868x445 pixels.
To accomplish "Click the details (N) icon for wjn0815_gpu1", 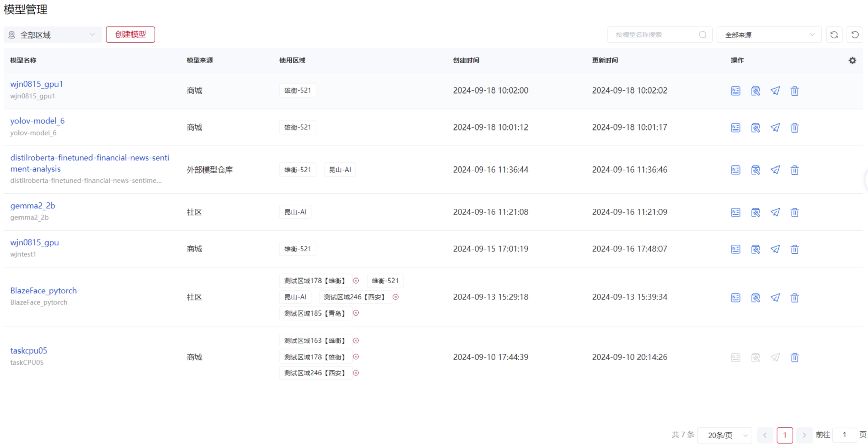I will click(x=735, y=91).
